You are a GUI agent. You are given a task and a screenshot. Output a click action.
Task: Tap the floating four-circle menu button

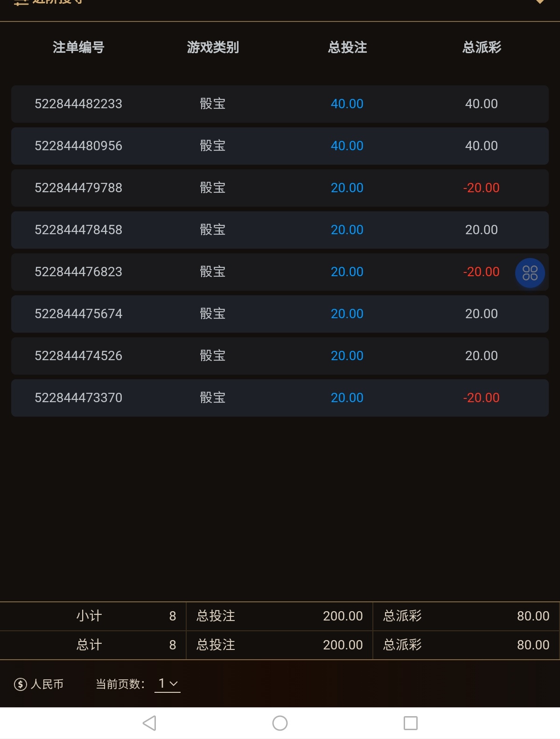530,273
